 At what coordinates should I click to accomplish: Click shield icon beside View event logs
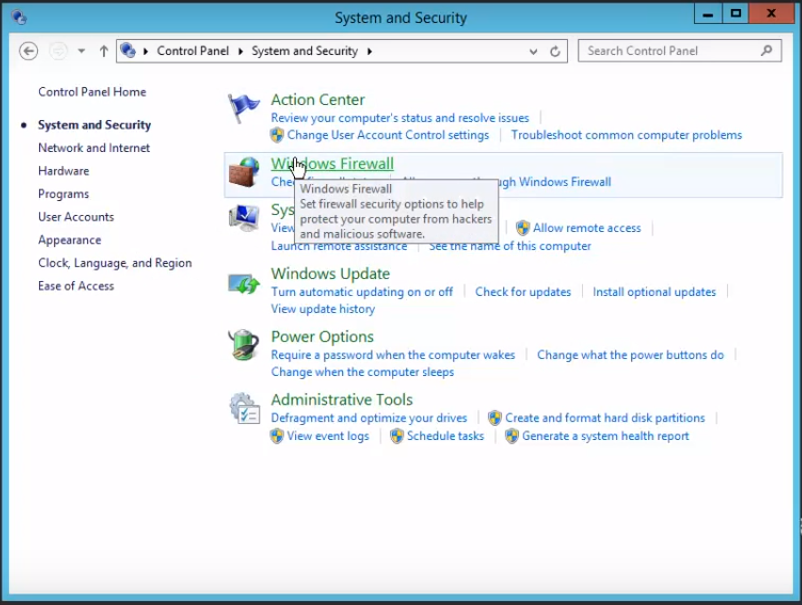(277, 436)
